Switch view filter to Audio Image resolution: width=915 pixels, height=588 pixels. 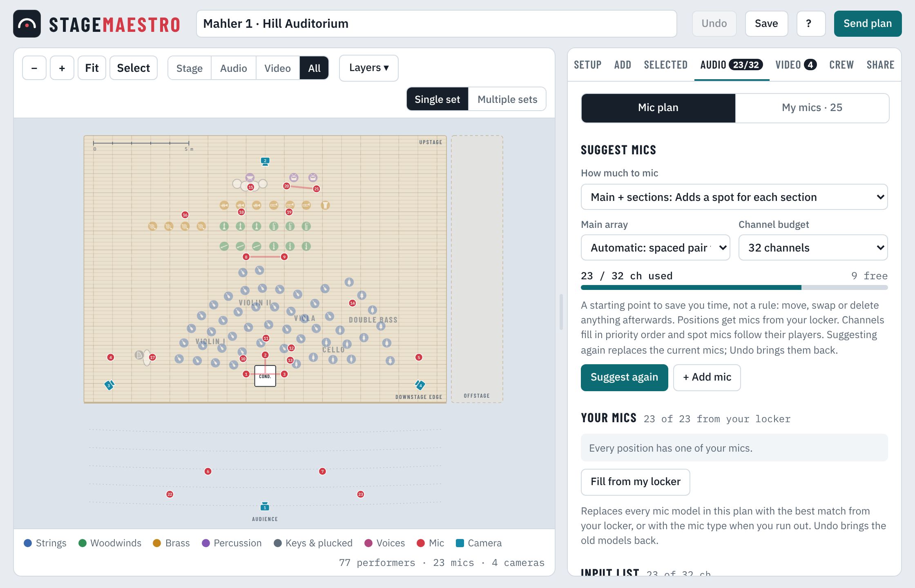coord(234,68)
